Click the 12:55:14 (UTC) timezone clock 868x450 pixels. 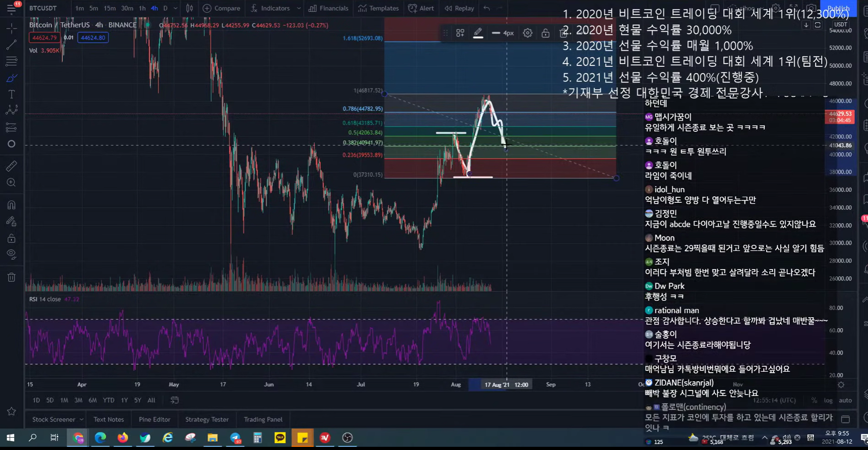click(774, 400)
